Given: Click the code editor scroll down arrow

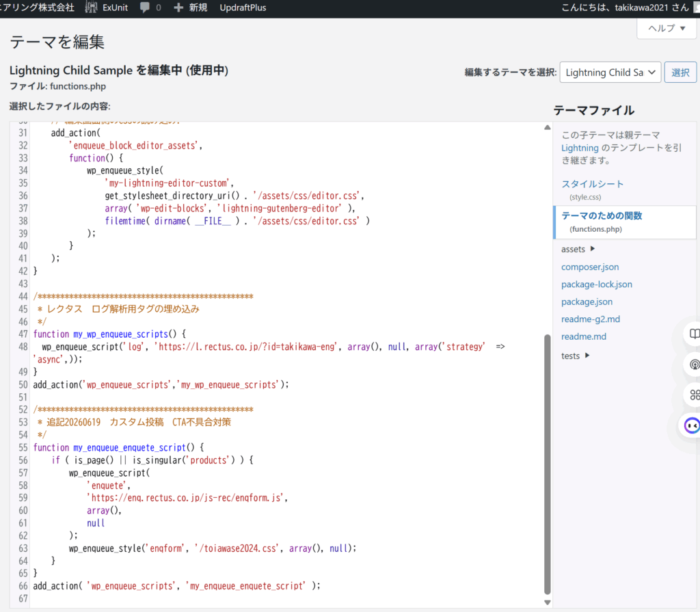Looking at the screenshot, I should [548, 602].
